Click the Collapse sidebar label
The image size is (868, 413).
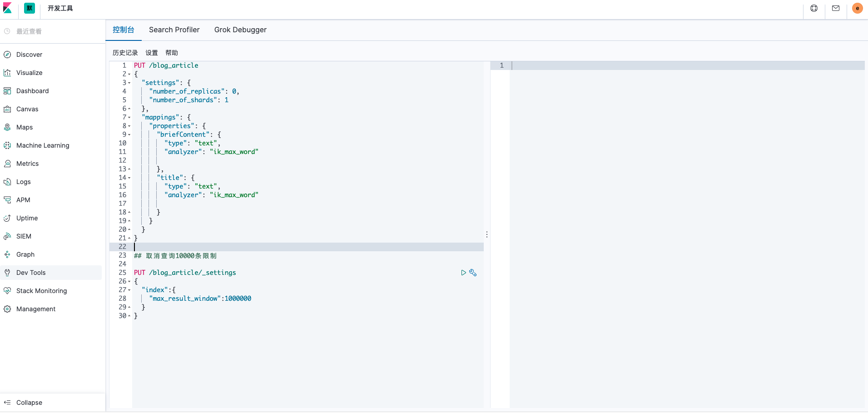pyautogui.click(x=29, y=403)
